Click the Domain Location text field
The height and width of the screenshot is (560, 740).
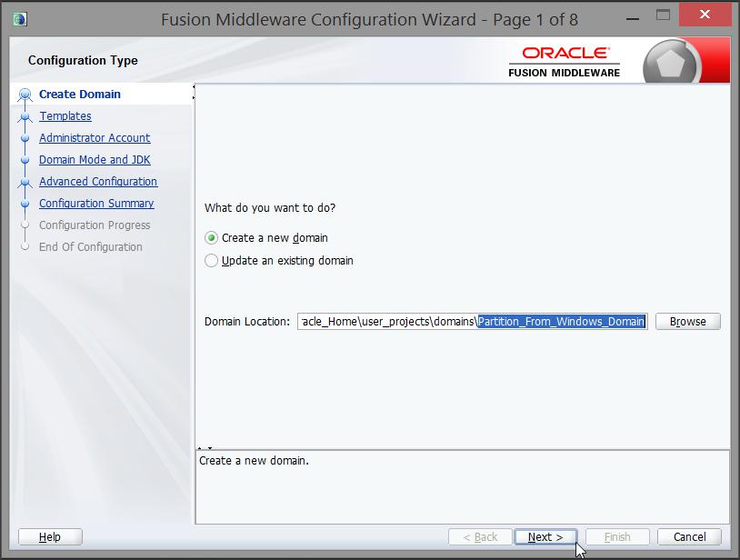coord(473,321)
